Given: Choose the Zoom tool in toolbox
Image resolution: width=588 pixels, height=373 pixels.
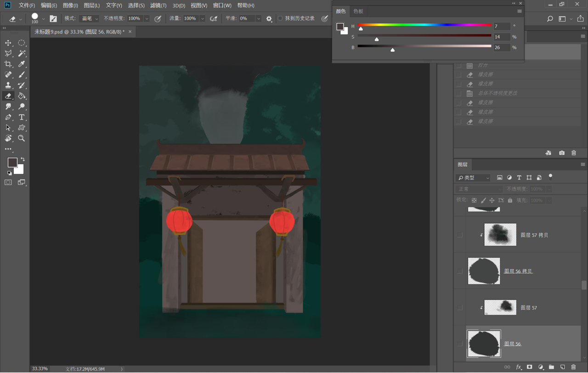Looking at the screenshot, I should click(22, 138).
